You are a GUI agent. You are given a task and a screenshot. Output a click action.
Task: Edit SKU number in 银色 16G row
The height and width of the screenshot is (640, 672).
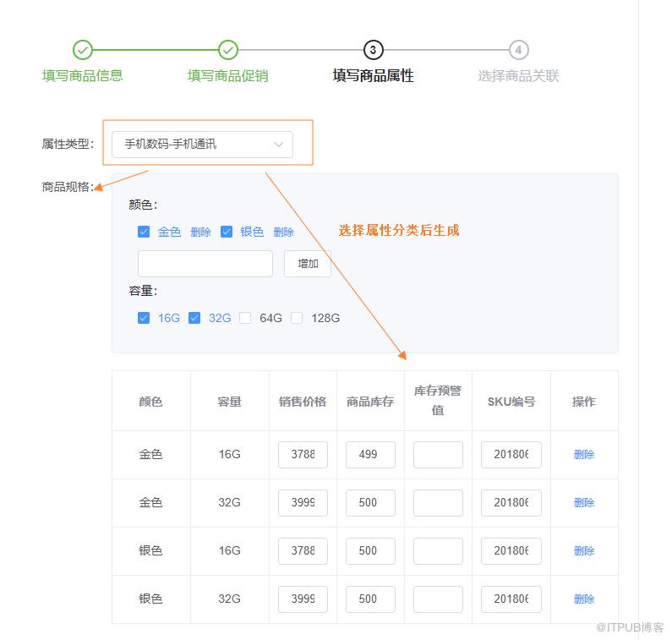(x=511, y=551)
